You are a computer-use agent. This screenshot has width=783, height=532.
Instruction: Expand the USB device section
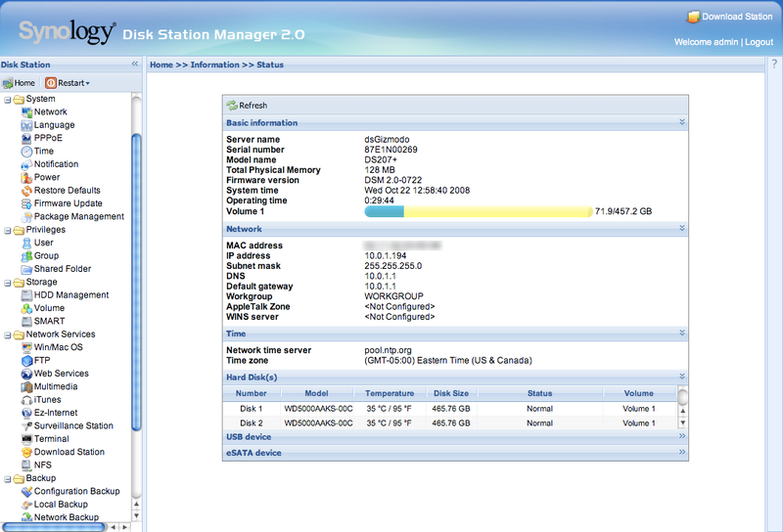pyautogui.click(x=681, y=436)
